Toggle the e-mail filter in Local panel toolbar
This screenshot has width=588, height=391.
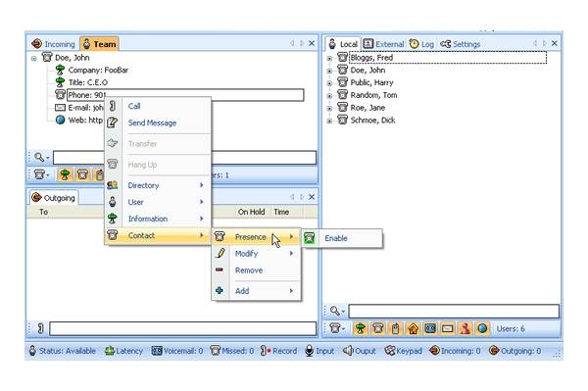448,328
